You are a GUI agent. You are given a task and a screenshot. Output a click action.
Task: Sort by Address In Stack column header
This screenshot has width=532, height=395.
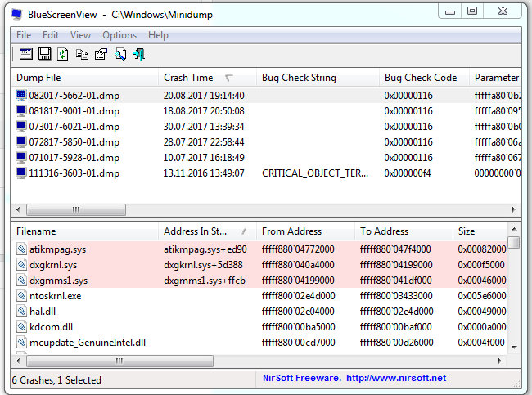[x=207, y=231]
